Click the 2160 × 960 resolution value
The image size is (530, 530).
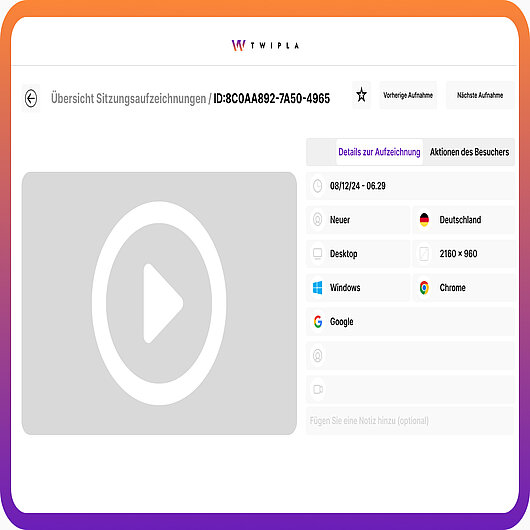click(458, 254)
